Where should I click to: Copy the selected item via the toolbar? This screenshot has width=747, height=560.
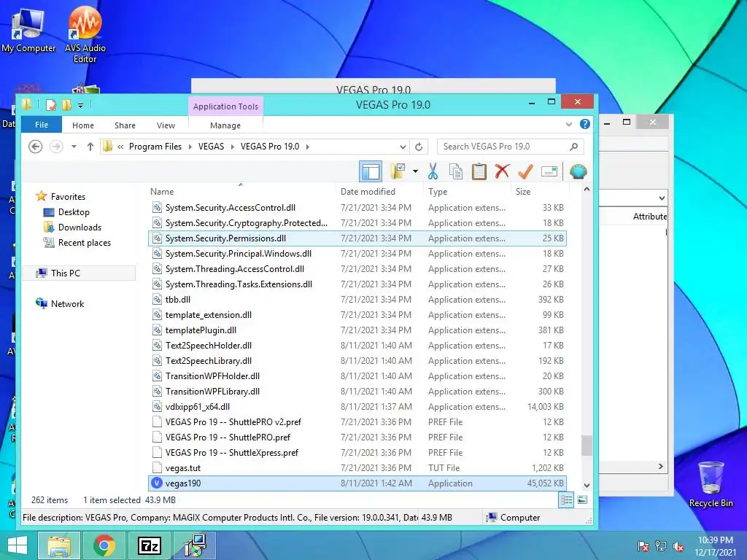coord(456,171)
